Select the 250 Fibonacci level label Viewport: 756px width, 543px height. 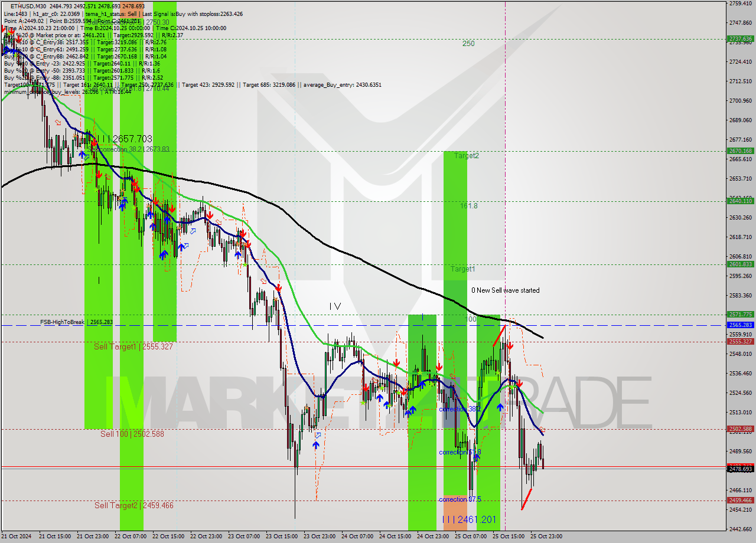(468, 44)
